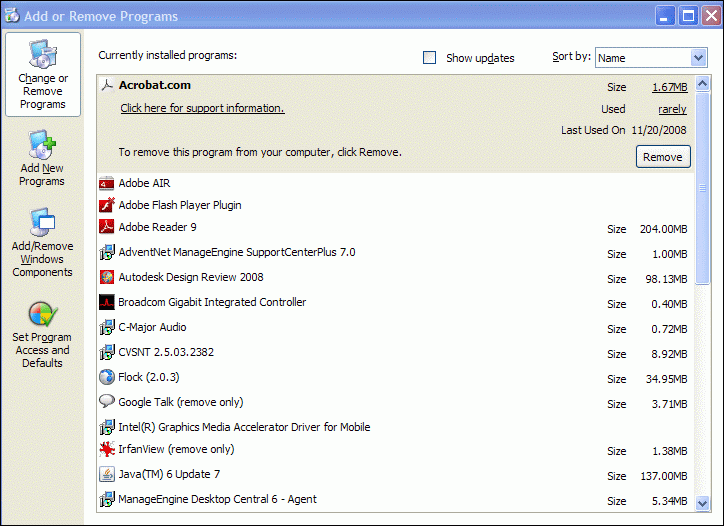The height and width of the screenshot is (526, 724).
Task: Select the Adobe Flash Player Plugin icon
Action: pyautogui.click(x=107, y=205)
